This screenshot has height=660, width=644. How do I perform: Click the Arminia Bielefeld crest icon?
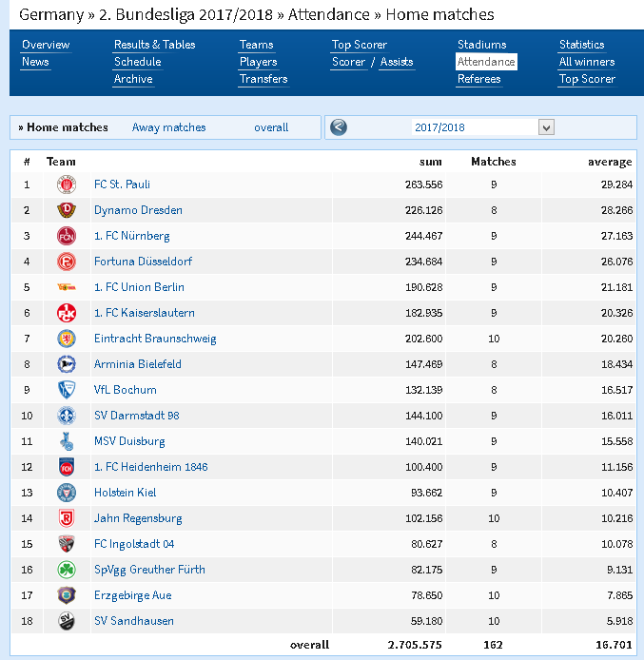(67, 364)
